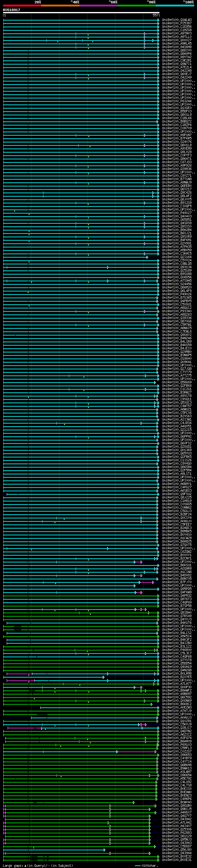
Task: Open hit UniRef100_B0EIS0
Action: click(x=177, y=789)
